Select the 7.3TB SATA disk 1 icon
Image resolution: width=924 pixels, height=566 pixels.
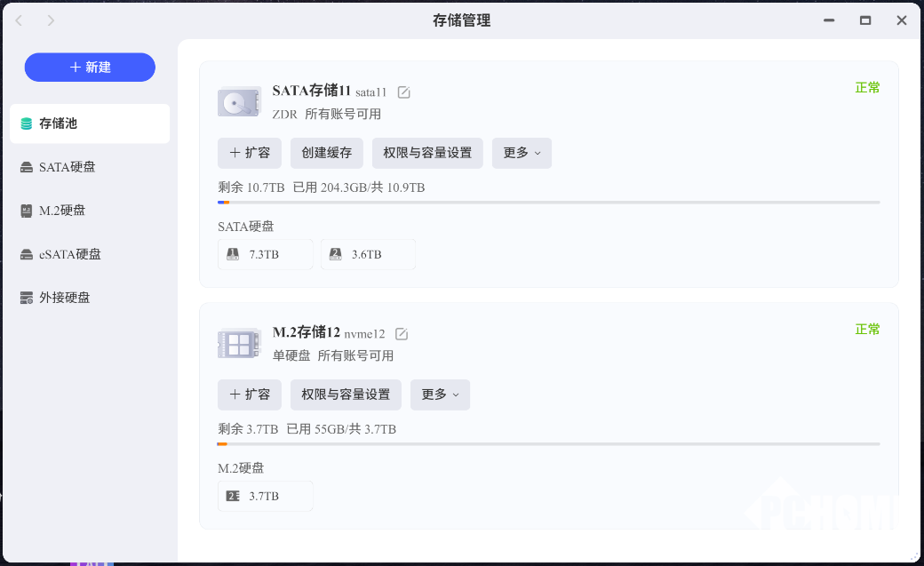coord(233,254)
